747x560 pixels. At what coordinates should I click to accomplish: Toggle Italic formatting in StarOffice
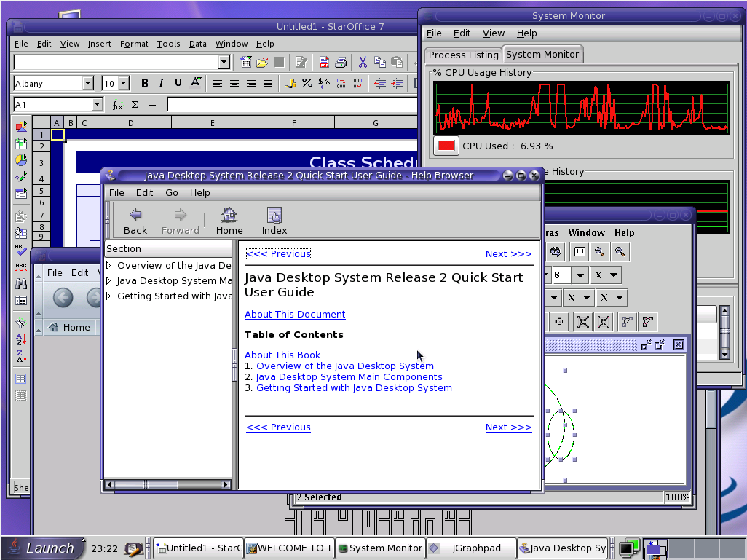(161, 84)
